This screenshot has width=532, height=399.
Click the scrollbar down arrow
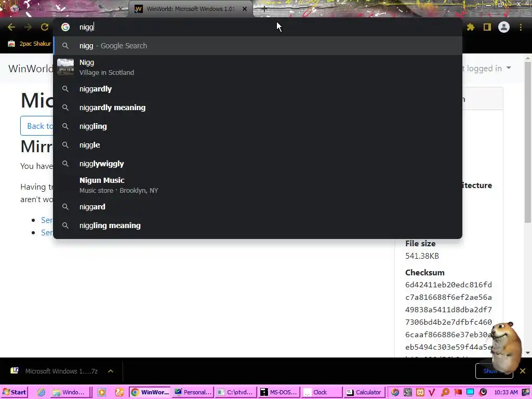(x=528, y=353)
